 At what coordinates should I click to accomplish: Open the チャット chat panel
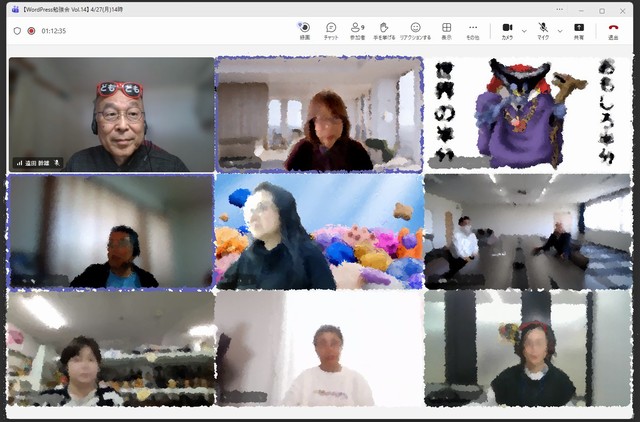click(x=331, y=30)
